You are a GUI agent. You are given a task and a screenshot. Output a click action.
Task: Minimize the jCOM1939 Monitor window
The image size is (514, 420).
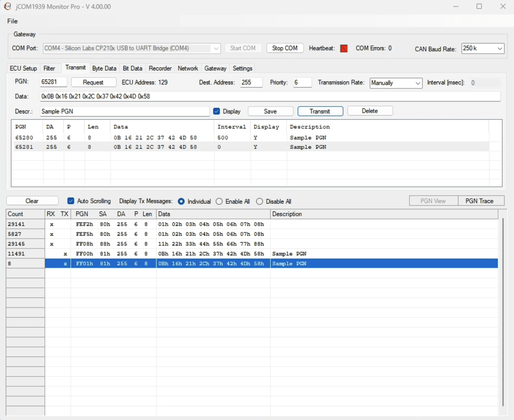point(456,6)
